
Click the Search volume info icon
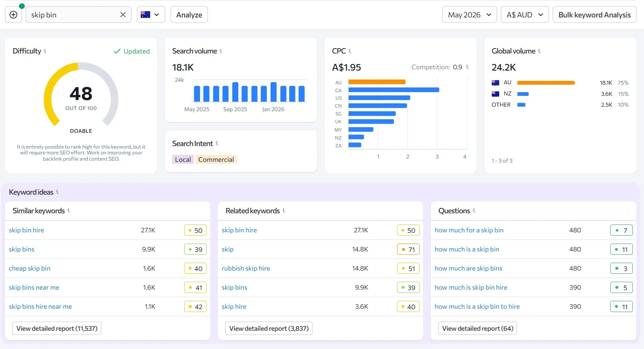[221, 51]
